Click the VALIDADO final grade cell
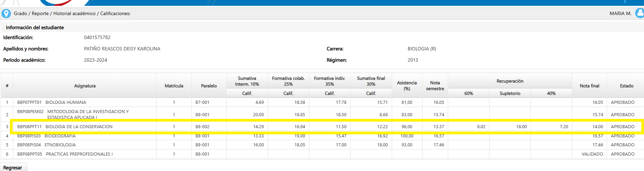This screenshot has width=644, height=171. [x=592, y=154]
